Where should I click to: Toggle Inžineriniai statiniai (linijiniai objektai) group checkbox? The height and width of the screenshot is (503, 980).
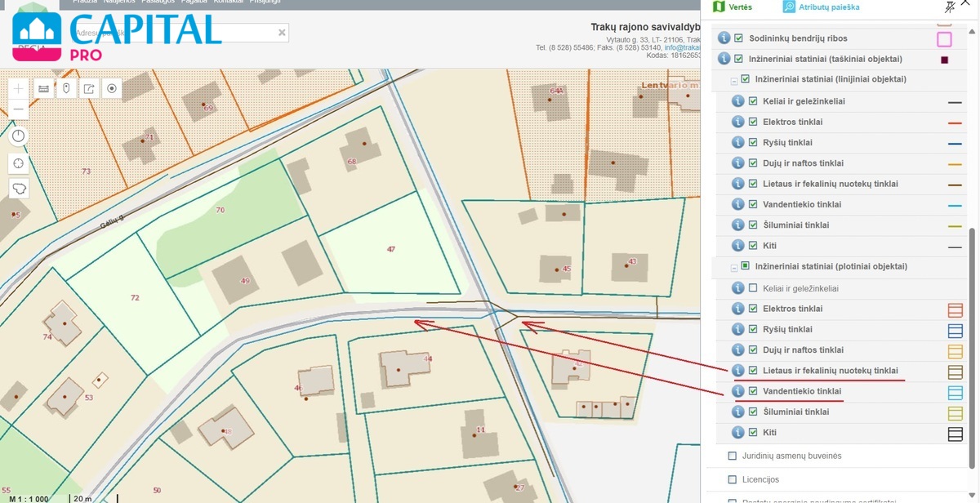pyautogui.click(x=745, y=79)
